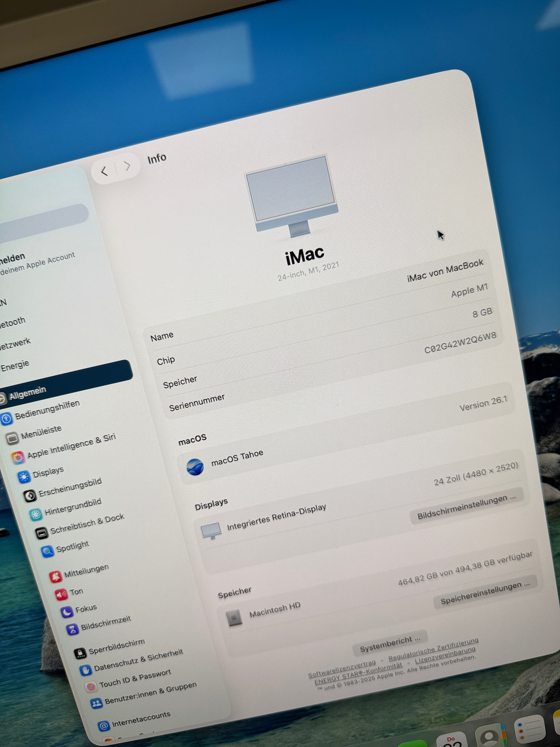
Task: Click 24 Zoll (4480 × 2520) text
Action: pyautogui.click(x=476, y=474)
